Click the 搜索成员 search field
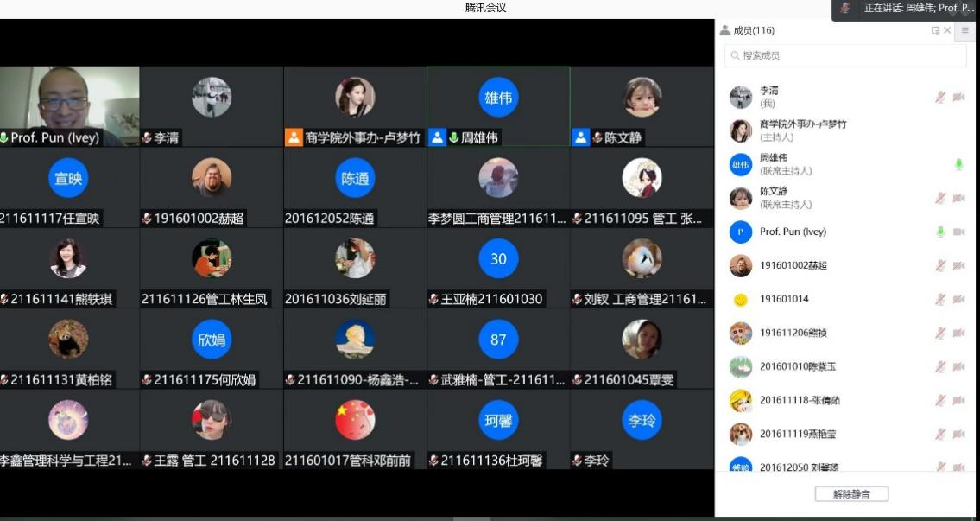 (x=844, y=55)
